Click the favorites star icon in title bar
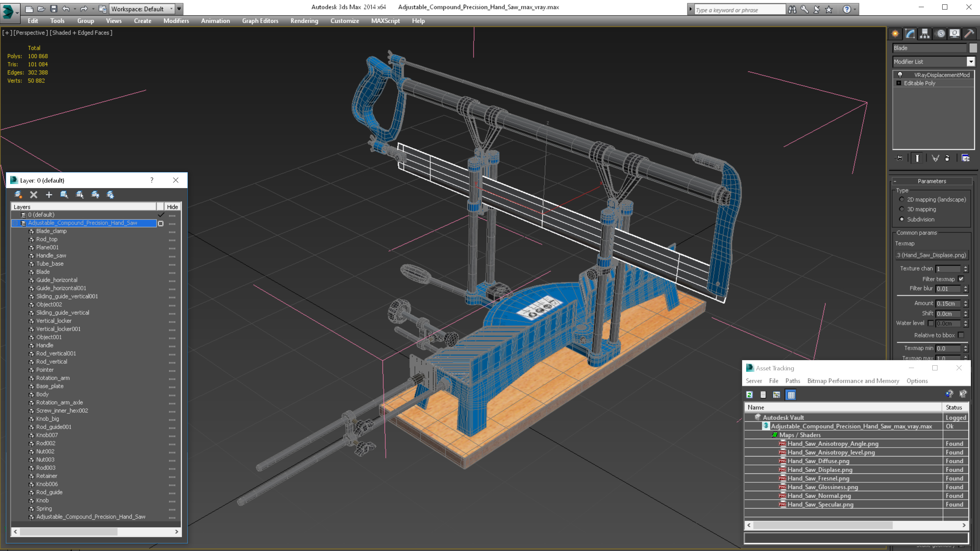Screen dimensions: 980x551 coord(829,10)
